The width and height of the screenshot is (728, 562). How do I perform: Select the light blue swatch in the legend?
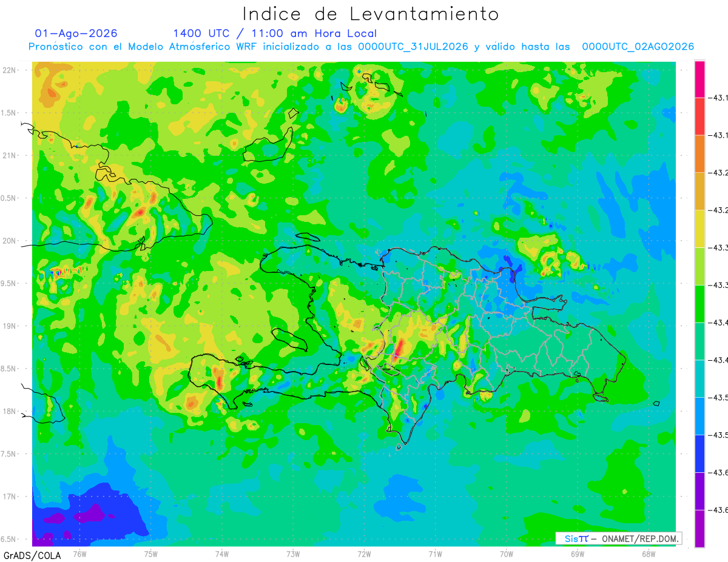coord(699,416)
